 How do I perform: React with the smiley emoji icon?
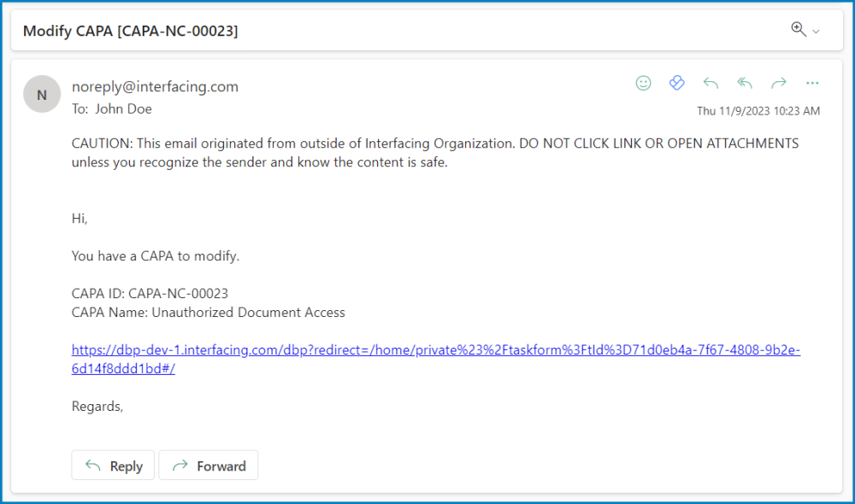pos(643,83)
